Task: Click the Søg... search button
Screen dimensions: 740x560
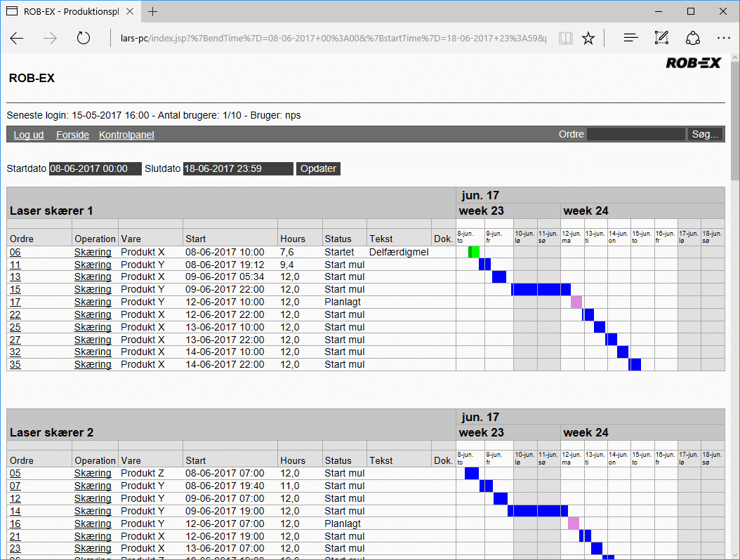Action: (705, 134)
